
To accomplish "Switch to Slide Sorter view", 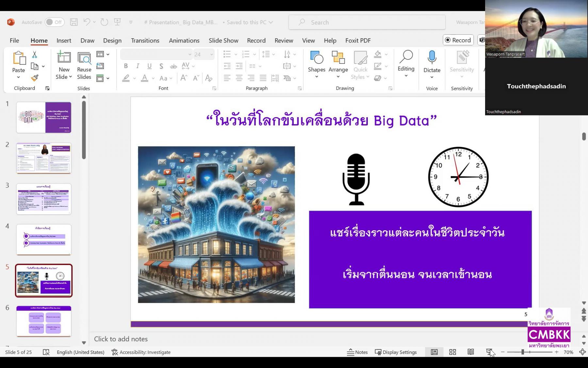I will tap(452, 352).
